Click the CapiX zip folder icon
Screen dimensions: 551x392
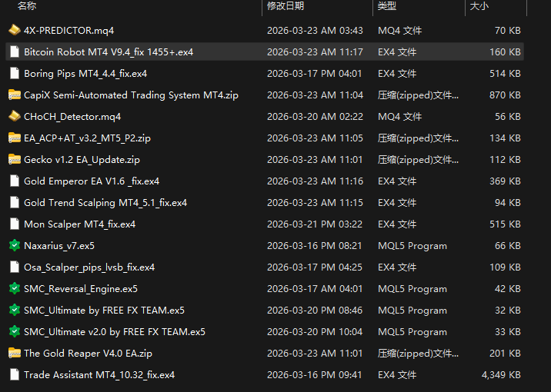pos(15,95)
